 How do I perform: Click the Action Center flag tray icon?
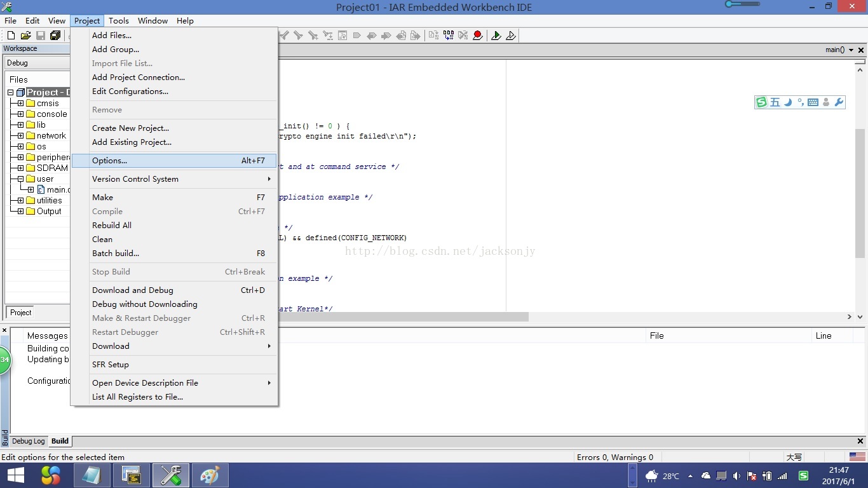(x=752, y=476)
